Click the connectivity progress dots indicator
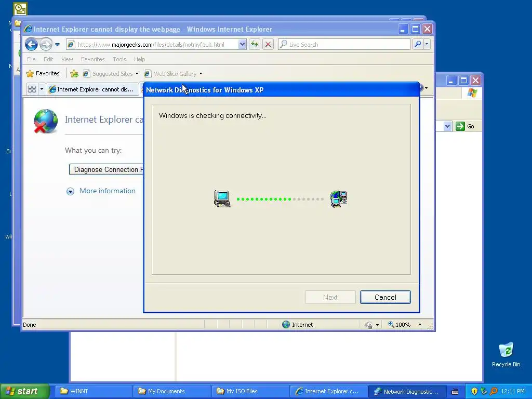The image size is (532, 399). pos(280,199)
